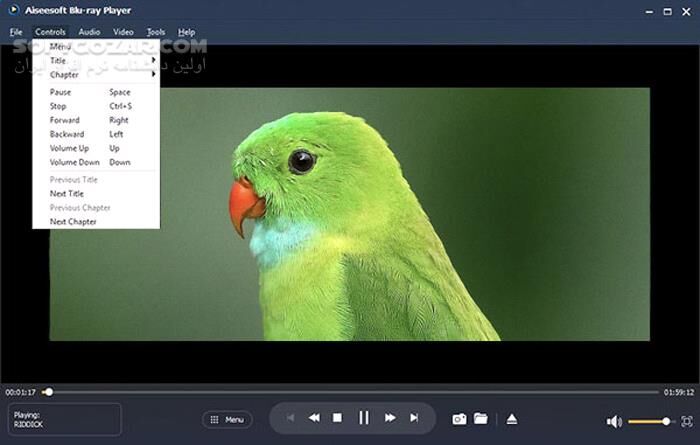
Task: Open the Tools menu
Action: [x=155, y=32]
